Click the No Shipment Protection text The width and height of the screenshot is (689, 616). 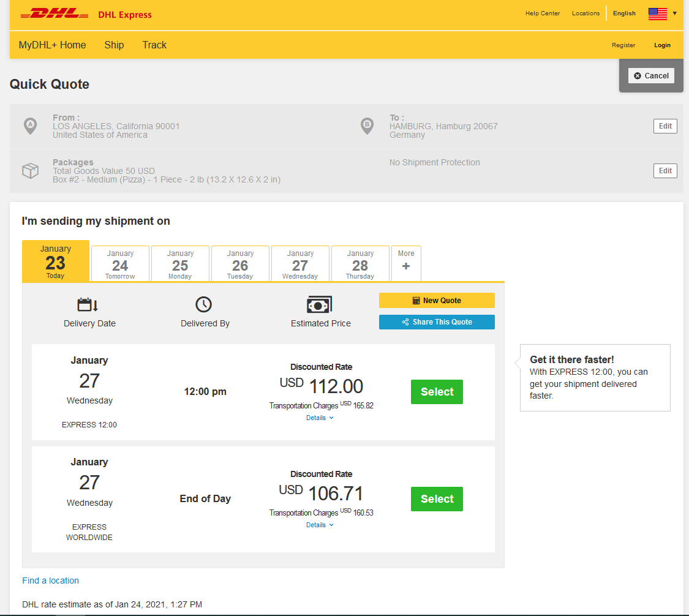coord(435,162)
